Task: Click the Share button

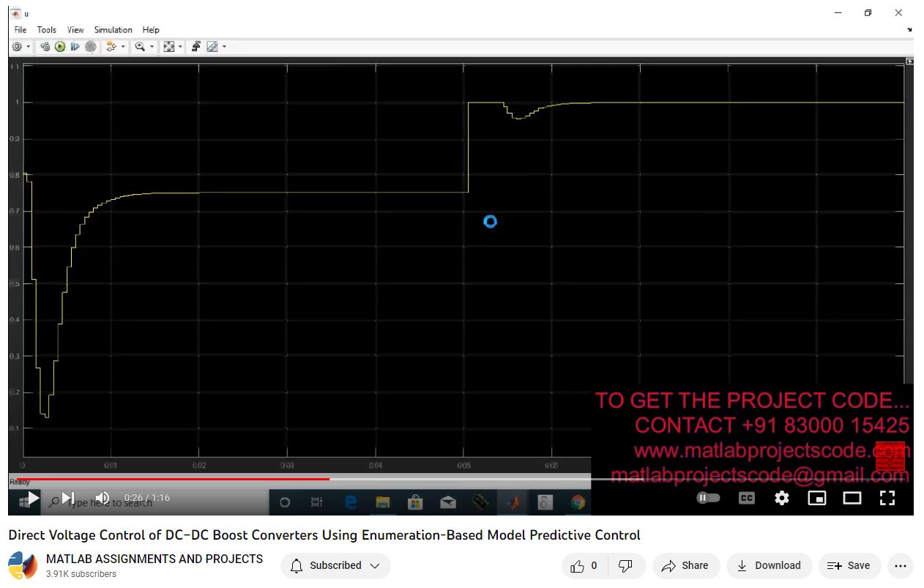Action: pyautogui.click(x=685, y=565)
